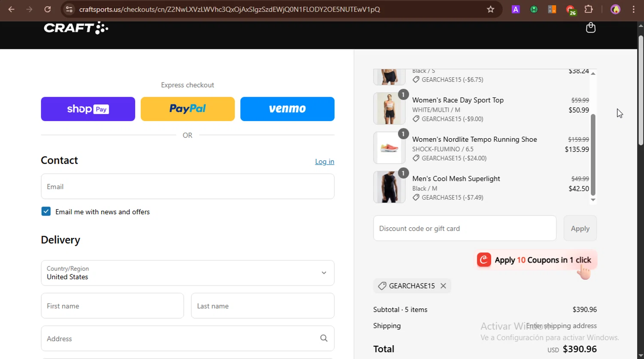Screen dimensions: 644x359
Task: Click the Women's Race Day Sport Top thumbnail
Action: tap(389, 109)
